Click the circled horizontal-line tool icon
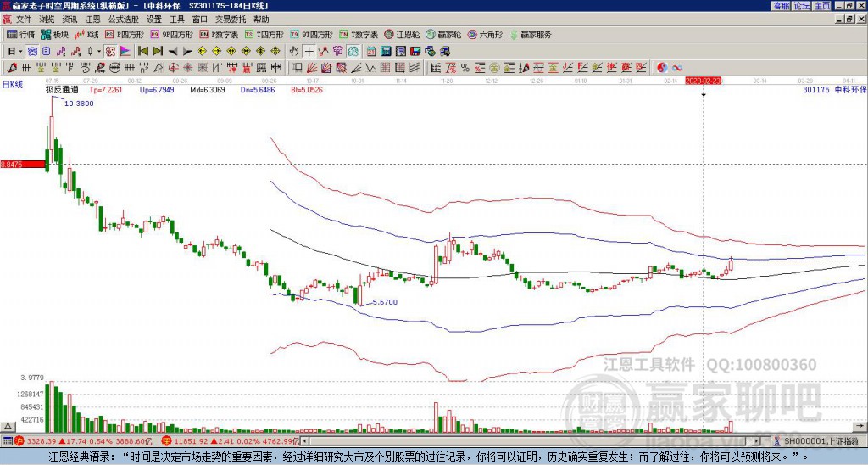 tap(114, 68)
